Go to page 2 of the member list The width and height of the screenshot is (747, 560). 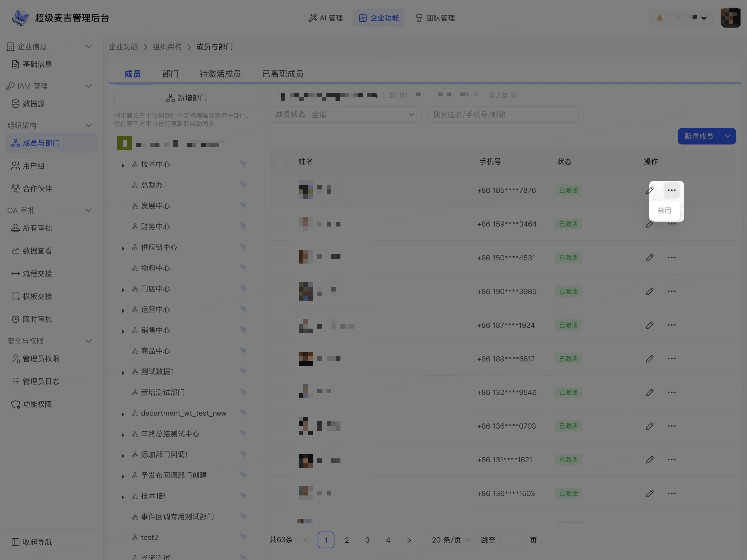pos(346,540)
